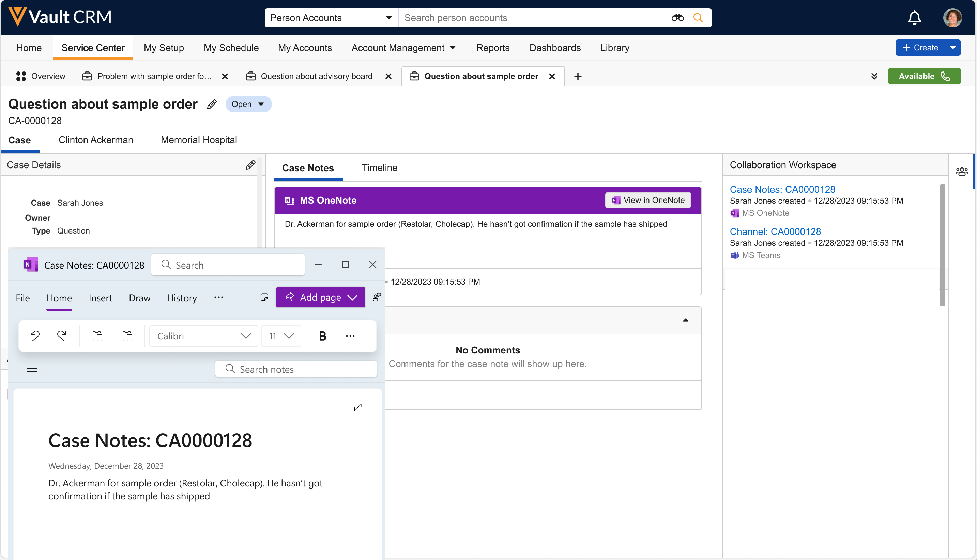
Task: Switch to the Timeline tab
Action: click(x=379, y=168)
